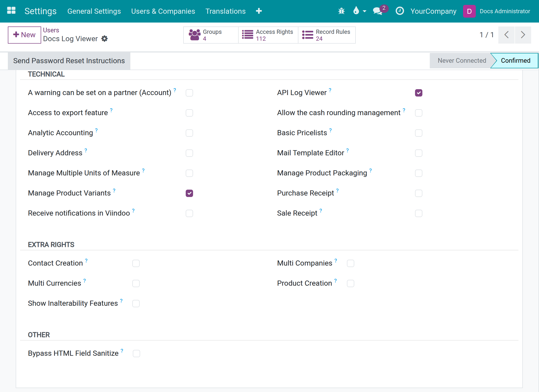Open Users & Companies menu
The height and width of the screenshot is (392, 539).
(163, 11)
